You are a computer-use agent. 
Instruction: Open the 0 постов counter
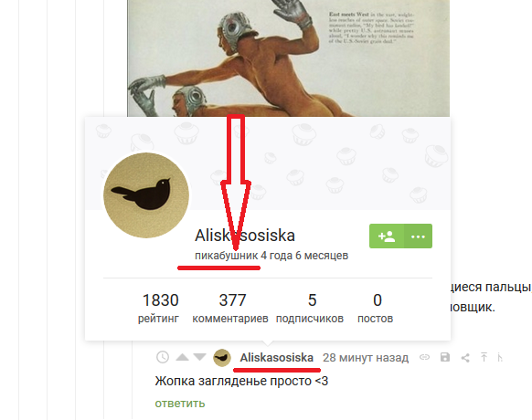(x=376, y=308)
